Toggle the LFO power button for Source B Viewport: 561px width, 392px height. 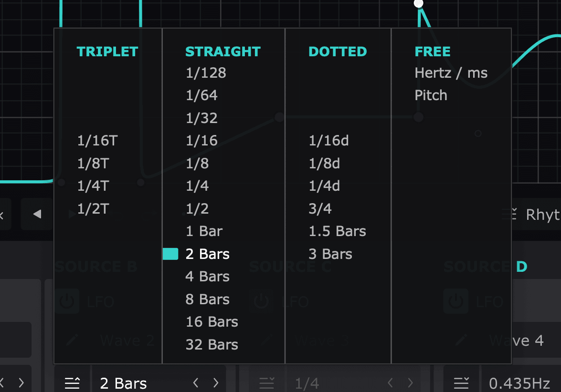pyautogui.click(x=66, y=301)
